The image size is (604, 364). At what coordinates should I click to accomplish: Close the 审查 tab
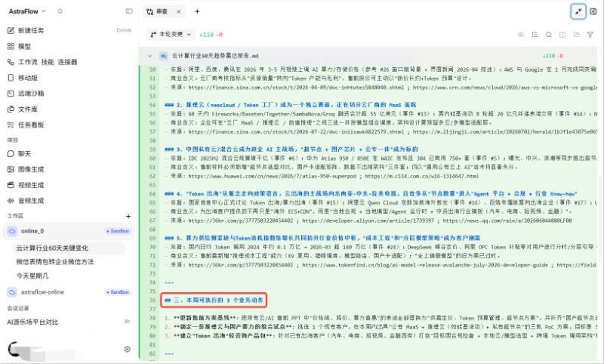[178, 11]
